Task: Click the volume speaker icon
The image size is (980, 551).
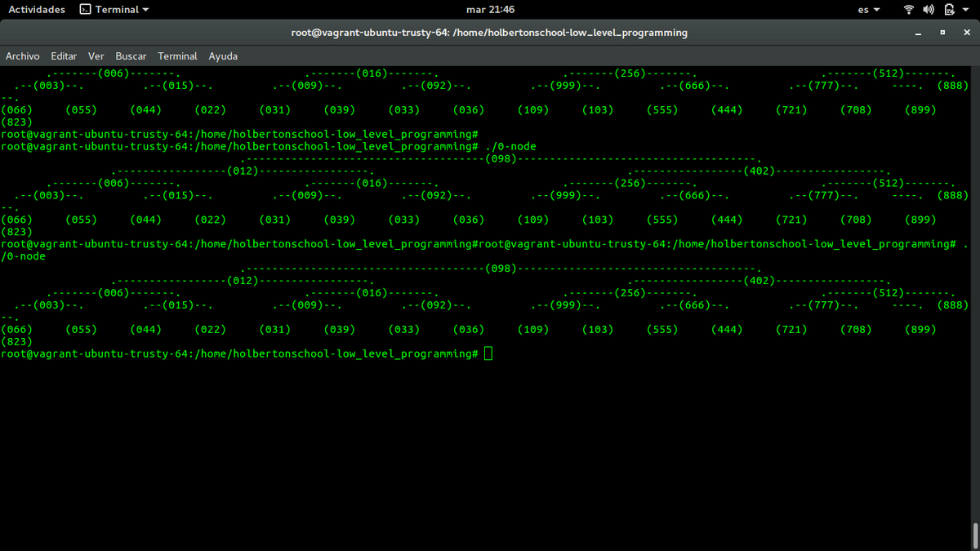Action: pyautogui.click(x=929, y=10)
